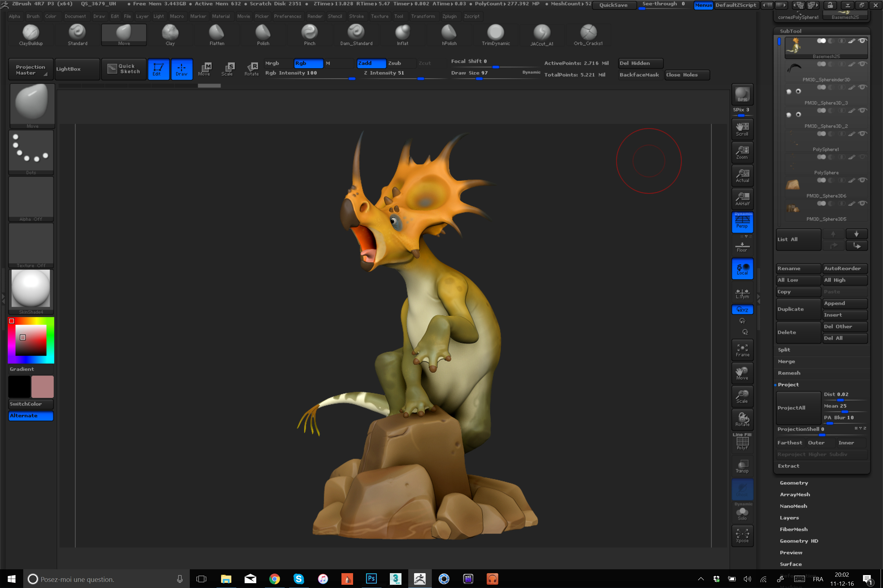Image resolution: width=883 pixels, height=588 pixels.
Task: Toggle Edit mode
Action: pyautogui.click(x=158, y=69)
